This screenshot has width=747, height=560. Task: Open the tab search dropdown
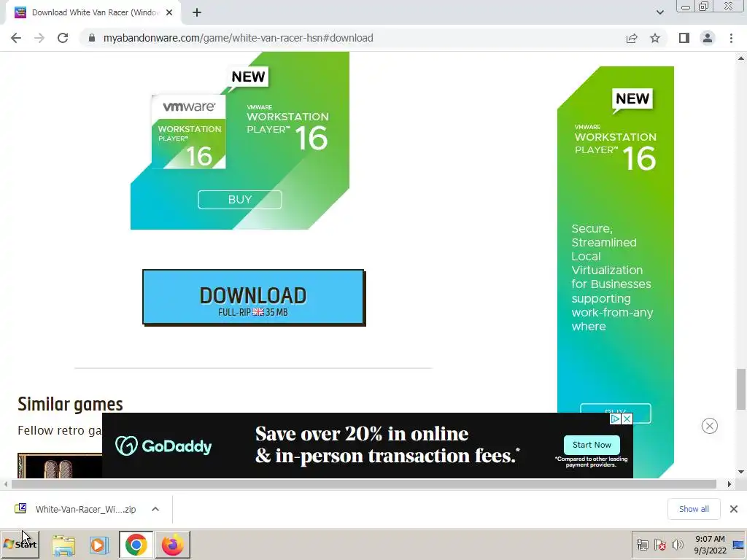click(x=659, y=13)
